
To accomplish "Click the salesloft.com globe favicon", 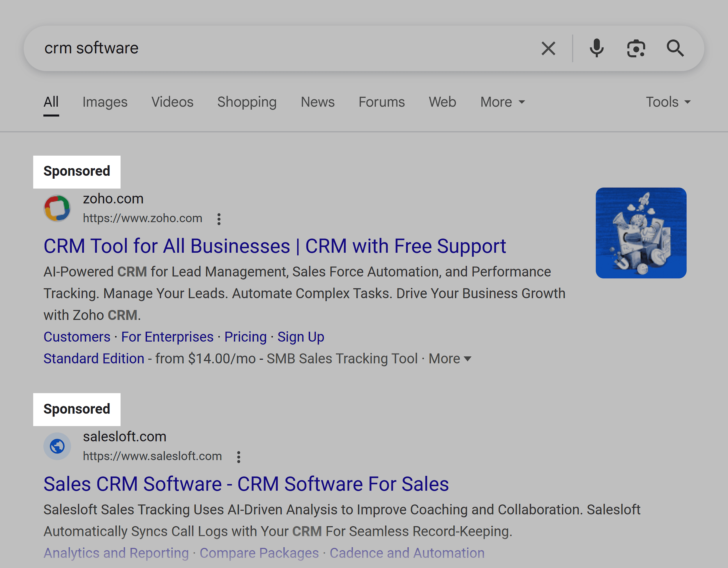I will [x=57, y=446].
